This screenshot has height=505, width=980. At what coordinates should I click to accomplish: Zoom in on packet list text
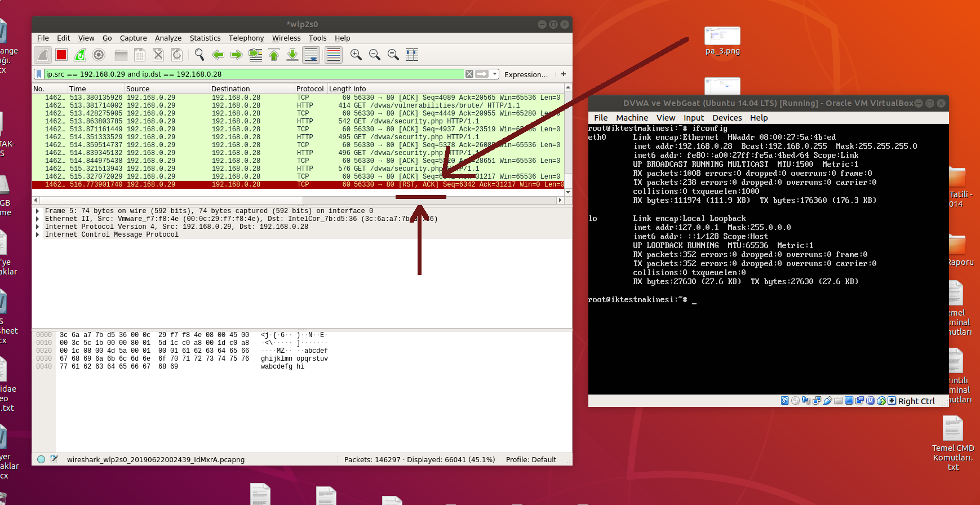[356, 55]
